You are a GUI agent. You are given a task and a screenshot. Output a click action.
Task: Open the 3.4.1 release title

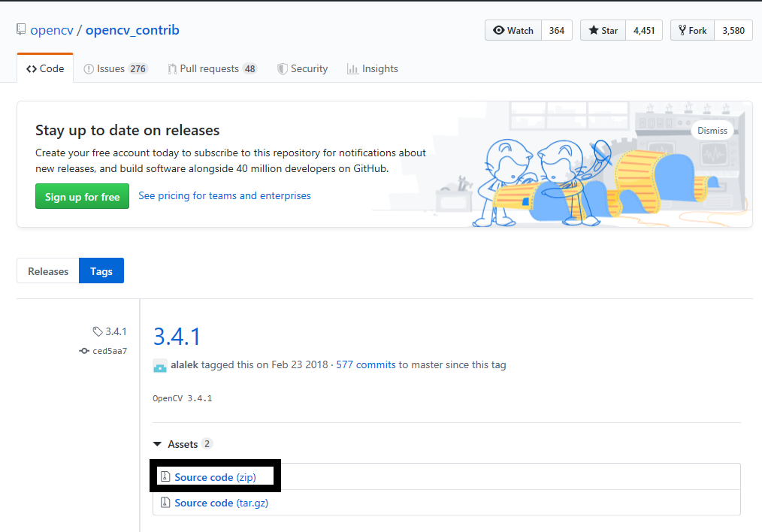177,336
